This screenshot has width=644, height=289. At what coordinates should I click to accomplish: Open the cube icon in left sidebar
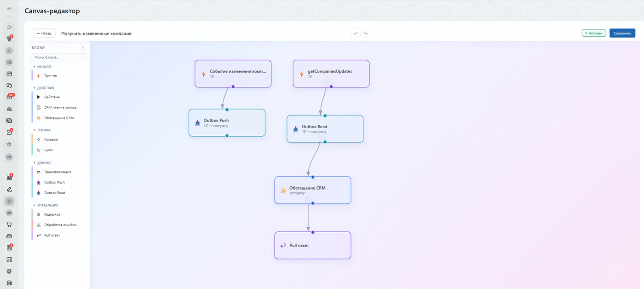[x=9, y=144]
